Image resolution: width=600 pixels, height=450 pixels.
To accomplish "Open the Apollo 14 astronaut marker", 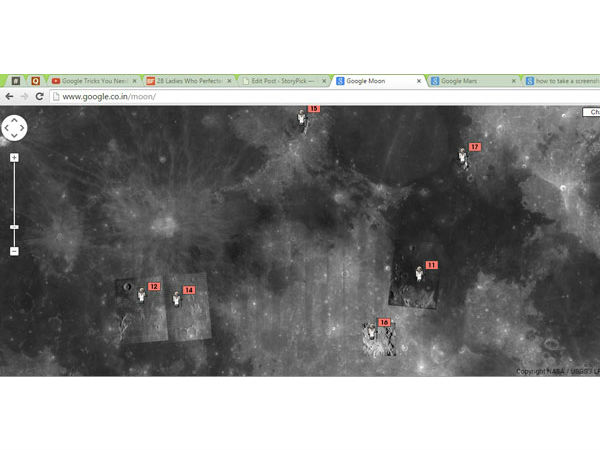I will tap(177, 296).
